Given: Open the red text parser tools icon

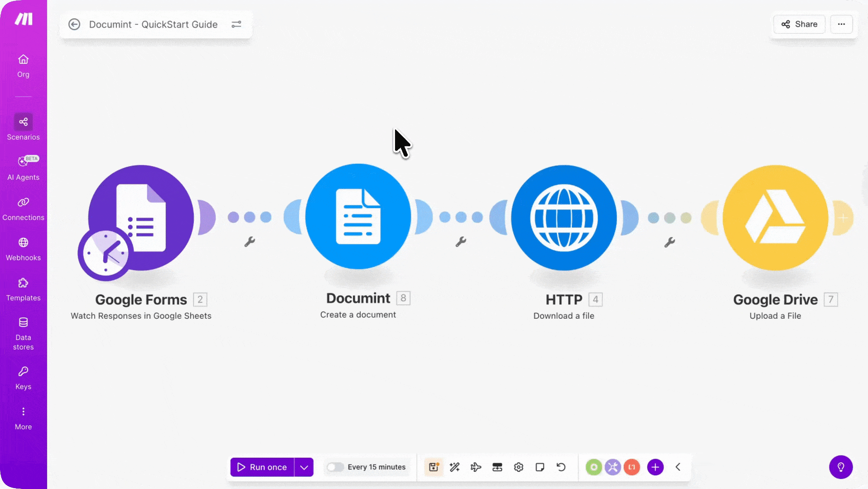Looking at the screenshot, I should pos(632,467).
